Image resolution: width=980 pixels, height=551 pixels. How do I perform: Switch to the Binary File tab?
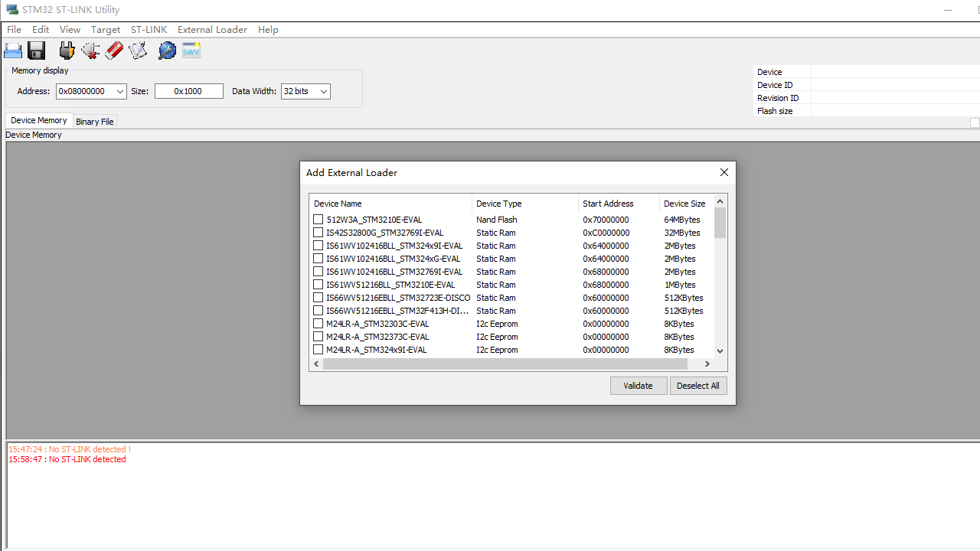(x=94, y=121)
